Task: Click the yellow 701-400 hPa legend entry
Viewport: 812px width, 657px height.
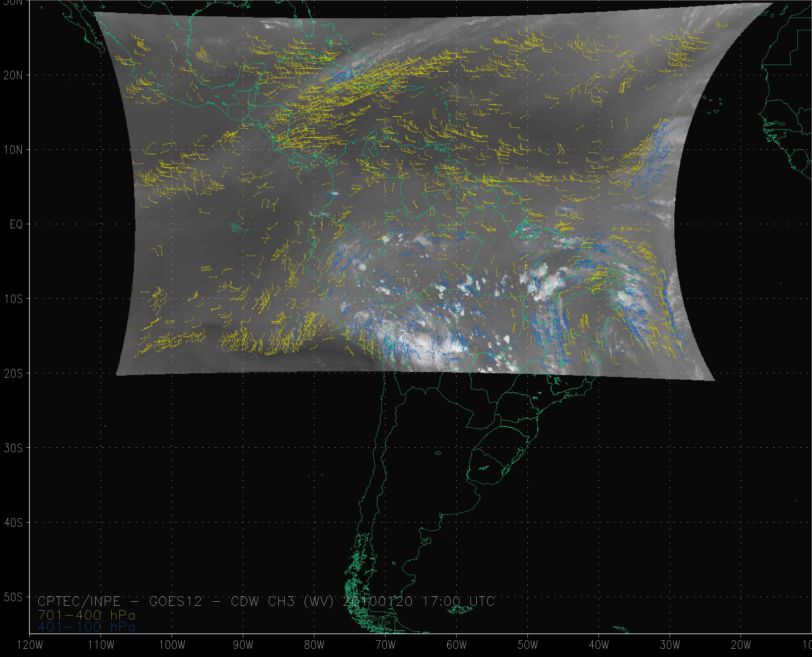Action: click(87, 615)
